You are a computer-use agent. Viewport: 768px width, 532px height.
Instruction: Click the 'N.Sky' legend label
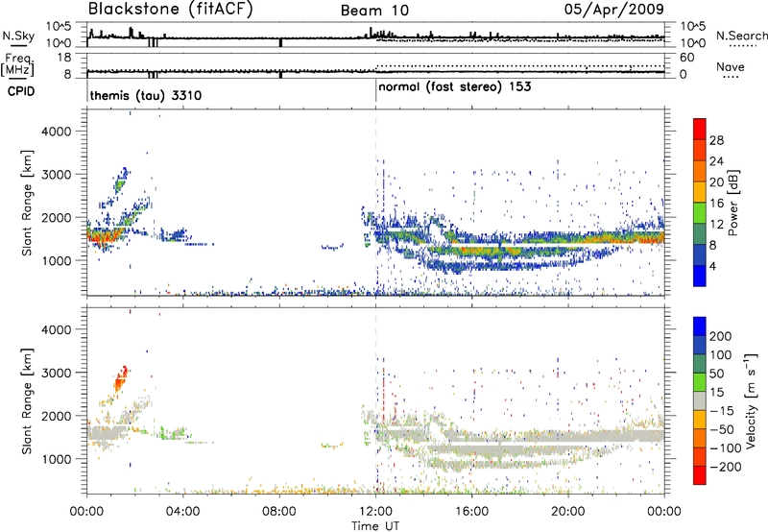[18, 36]
